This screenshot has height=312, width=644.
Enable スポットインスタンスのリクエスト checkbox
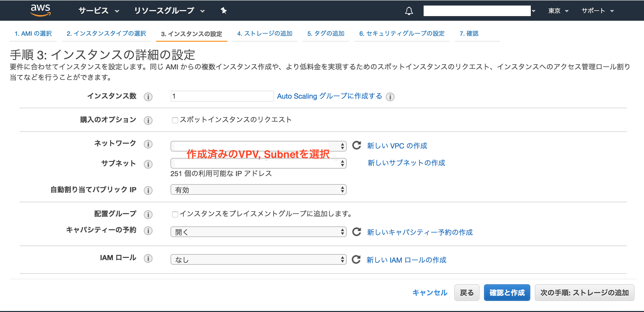[x=175, y=120]
